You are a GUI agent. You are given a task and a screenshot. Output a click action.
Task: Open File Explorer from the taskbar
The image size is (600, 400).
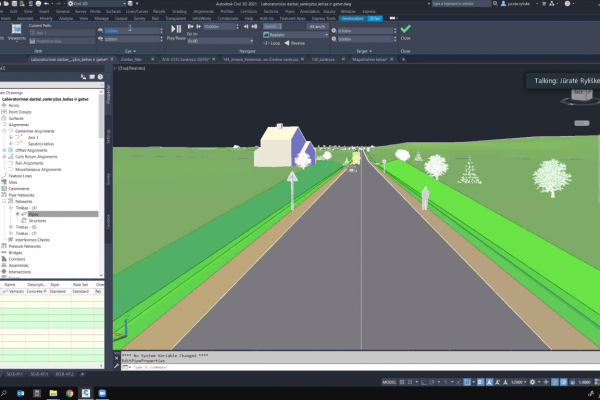[x=53, y=393]
